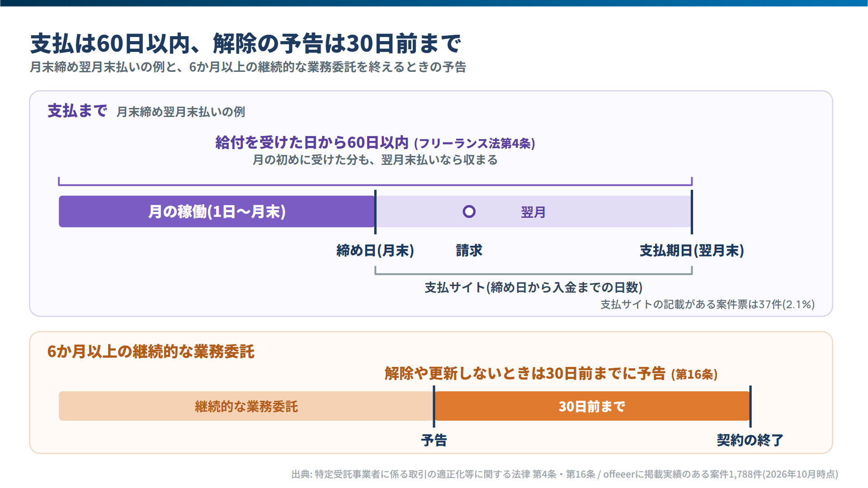This screenshot has height=488, width=868.
Task: Select the purple heading 支払まで
Action: (x=77, y=111)
